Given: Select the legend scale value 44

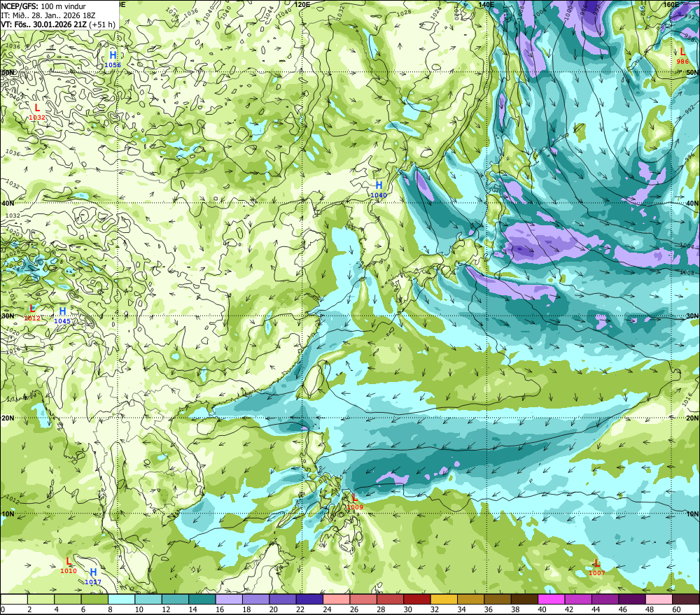Looking at the screenshot, I should click(x=596, y=609).
